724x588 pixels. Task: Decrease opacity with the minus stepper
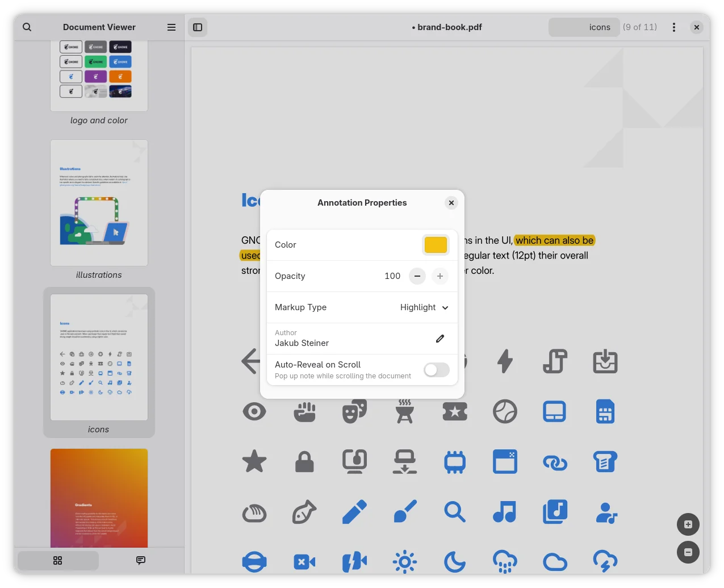tap(417, 276)
